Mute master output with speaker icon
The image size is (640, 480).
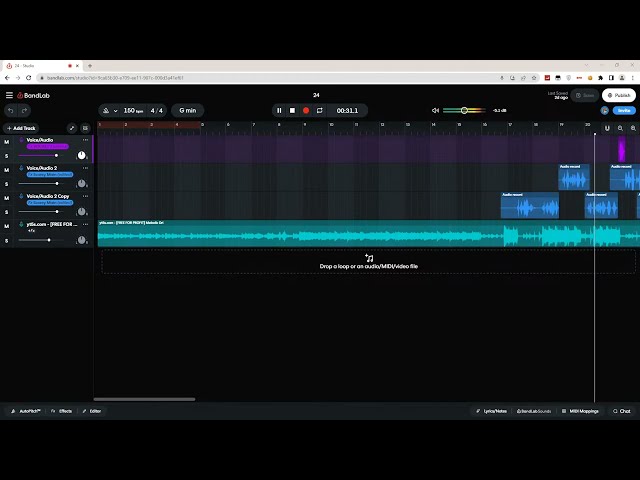[x=435, y=111]
